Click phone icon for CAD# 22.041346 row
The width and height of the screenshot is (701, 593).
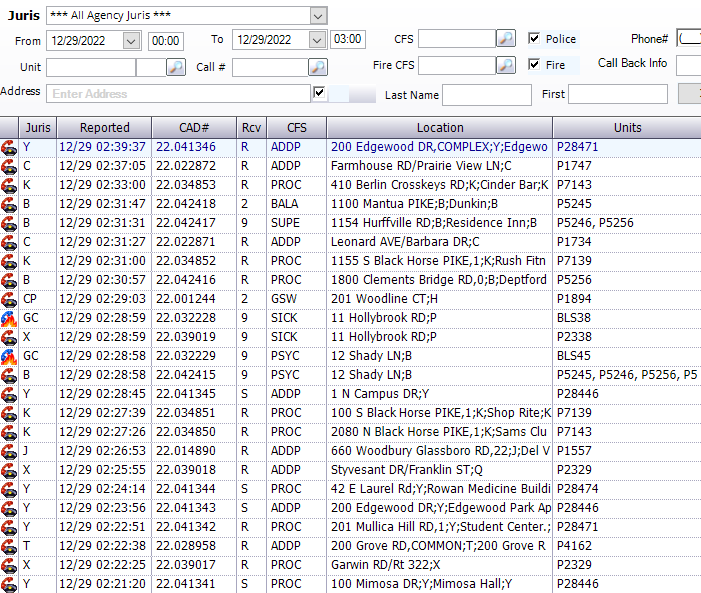point(9,148)
